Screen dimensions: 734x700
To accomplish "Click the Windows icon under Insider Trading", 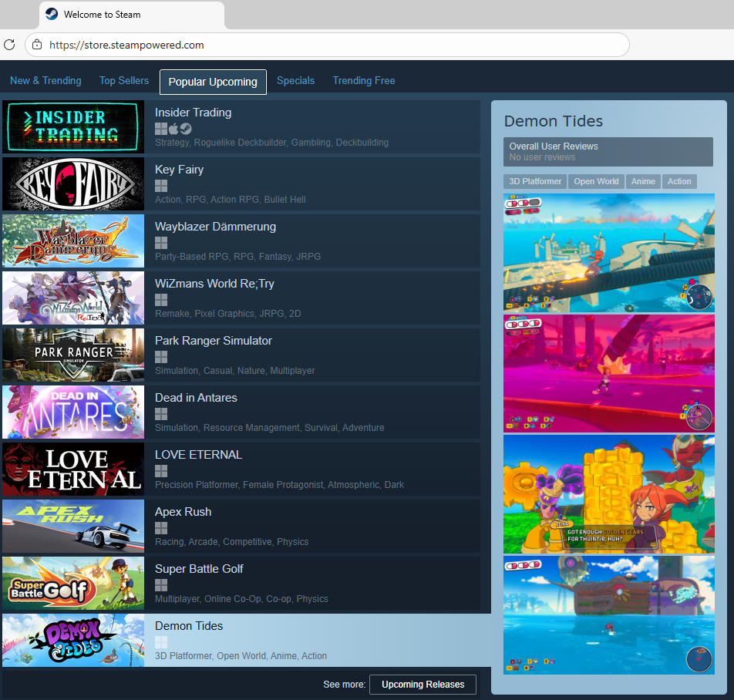I will pyautogui.click(x=160, y=129).
